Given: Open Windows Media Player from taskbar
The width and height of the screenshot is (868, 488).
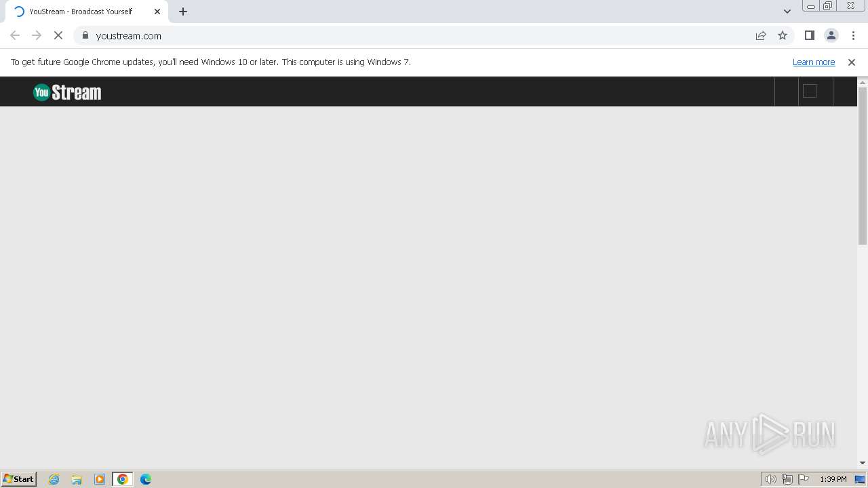Looking at the screenshot, I should point(100,479).
